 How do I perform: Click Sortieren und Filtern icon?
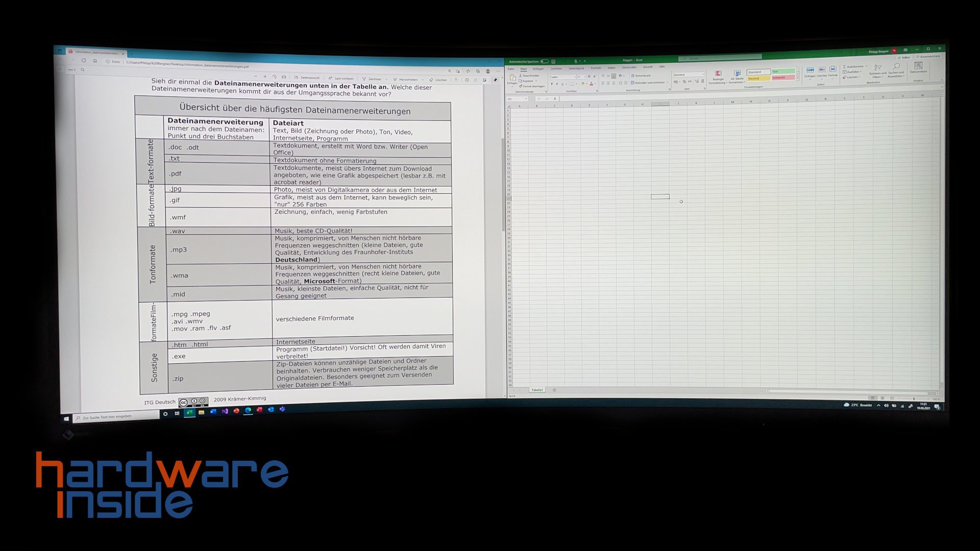878,67
